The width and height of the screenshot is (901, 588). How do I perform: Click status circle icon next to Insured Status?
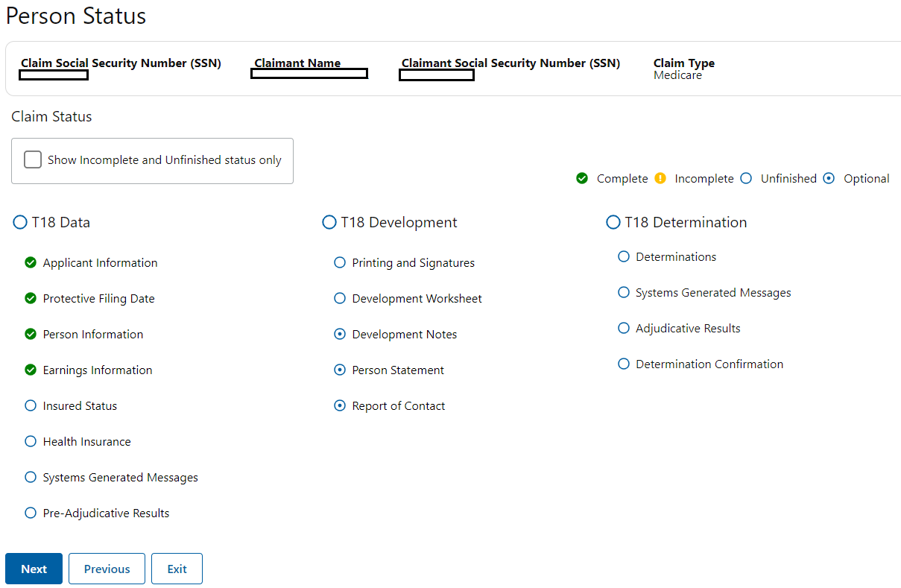pyautogui.click(x=31, y=405)
